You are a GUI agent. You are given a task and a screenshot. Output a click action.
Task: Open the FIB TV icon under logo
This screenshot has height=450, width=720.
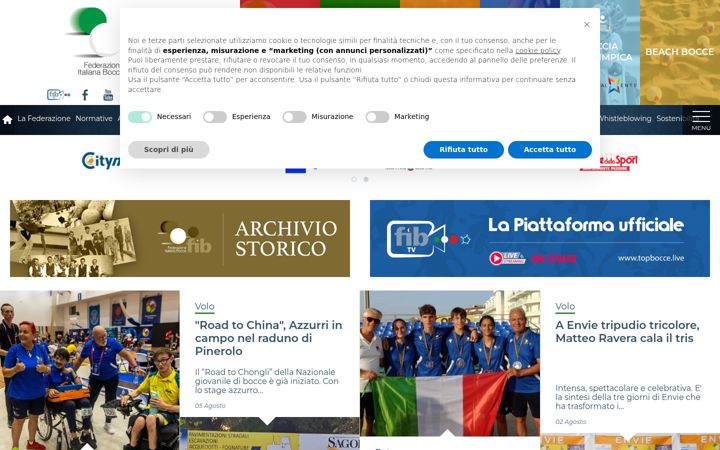pos(58,95)
